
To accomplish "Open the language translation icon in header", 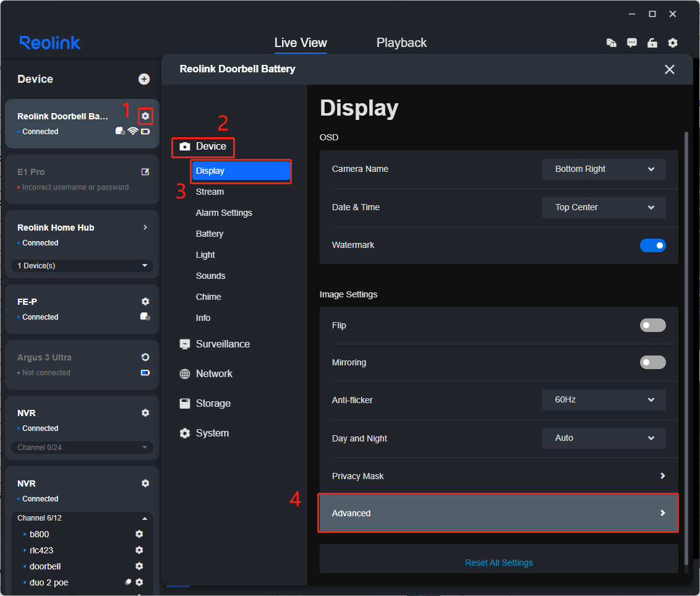I will click(x=611, y=43).
